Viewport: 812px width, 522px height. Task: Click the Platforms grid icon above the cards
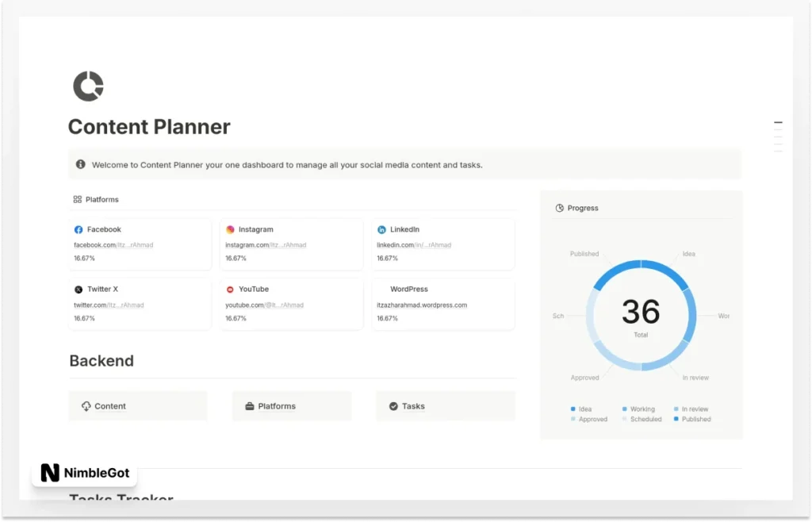tap(76, 199)
